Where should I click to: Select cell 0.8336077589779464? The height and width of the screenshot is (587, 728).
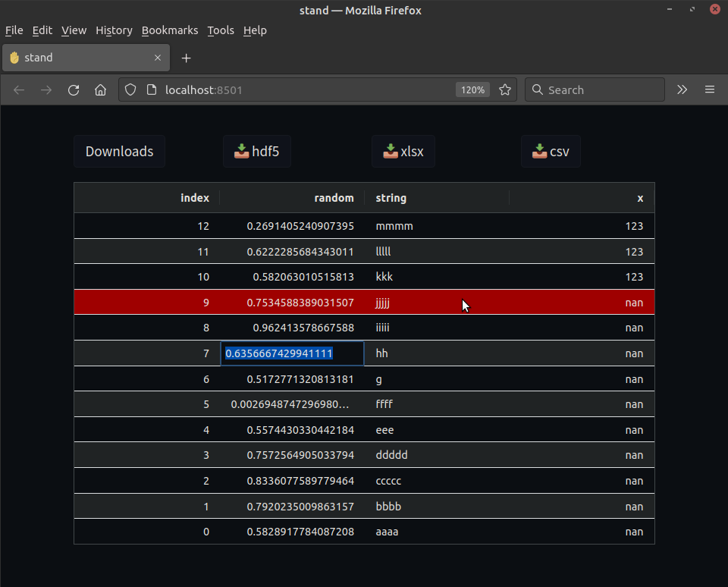click(x=292, y=481)
